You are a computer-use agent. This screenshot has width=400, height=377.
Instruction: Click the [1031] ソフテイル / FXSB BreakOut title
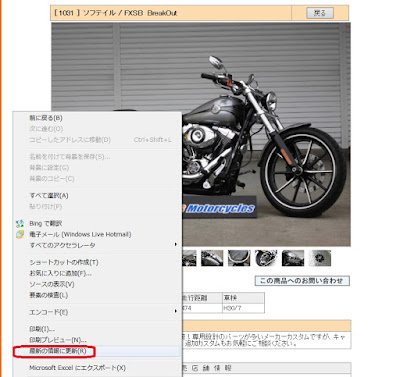pyautogui.click(x=115, y=13)
